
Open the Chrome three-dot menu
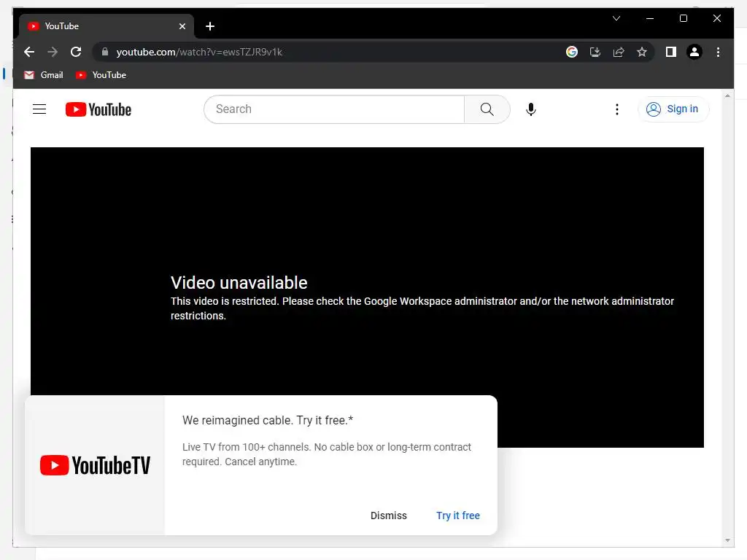pyautogui.click(x=718, y=52)
